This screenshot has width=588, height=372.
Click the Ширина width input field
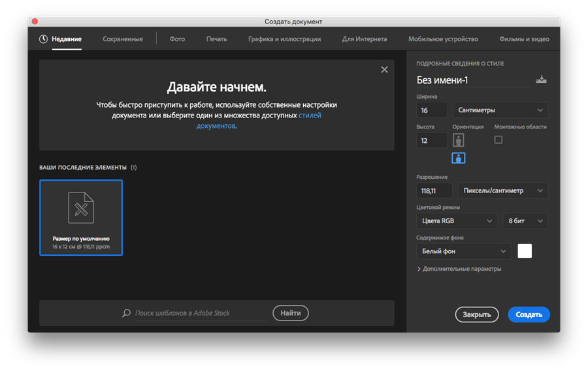click(x=431, y=110)
